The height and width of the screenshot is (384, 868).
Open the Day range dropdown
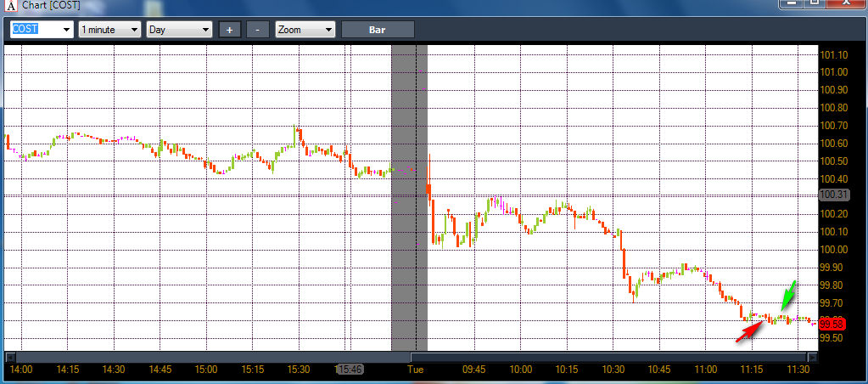click(x=179, y=30)
